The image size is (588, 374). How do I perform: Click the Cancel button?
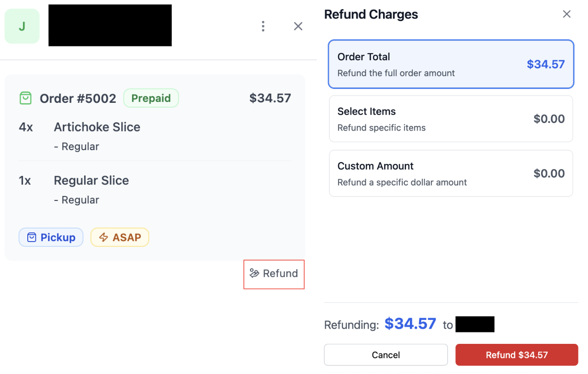(385, 355)
